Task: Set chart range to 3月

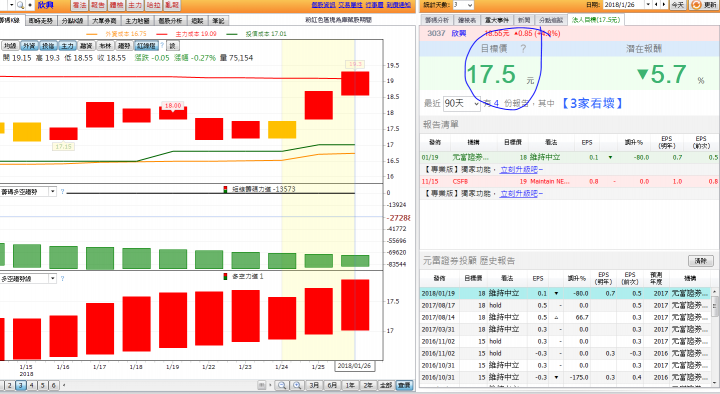Action: pyautogui.click(x=314, y=385)
